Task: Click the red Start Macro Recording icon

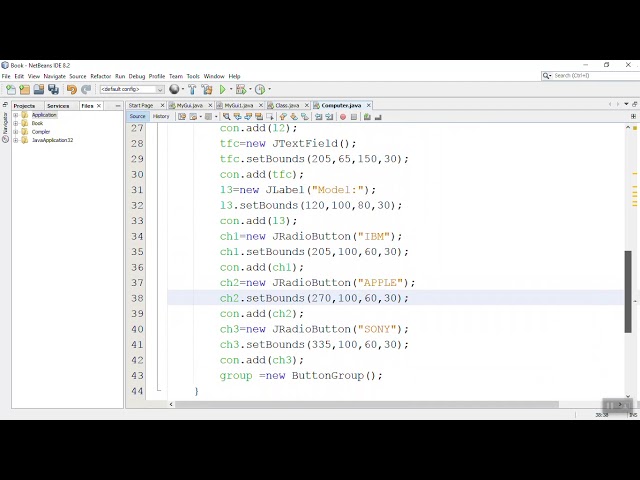Action: (x=343, y=117)
